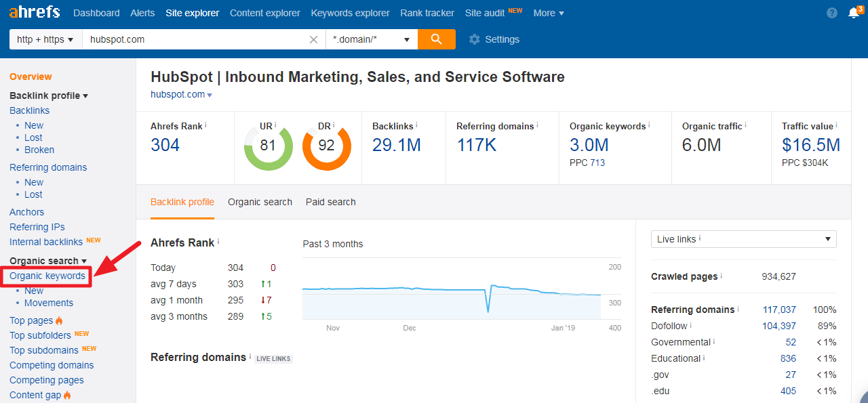Open Content explorer in top navigation
This screenshot has height=403, width=868.
coord(265,13)
